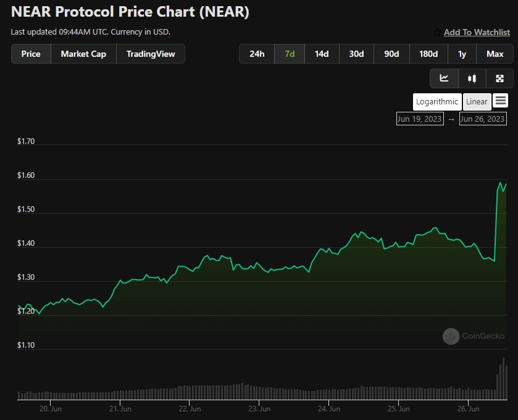The width and height of the screenshot is (518, 420).
Task: Select the 24h time range
Action: [257, 54]
